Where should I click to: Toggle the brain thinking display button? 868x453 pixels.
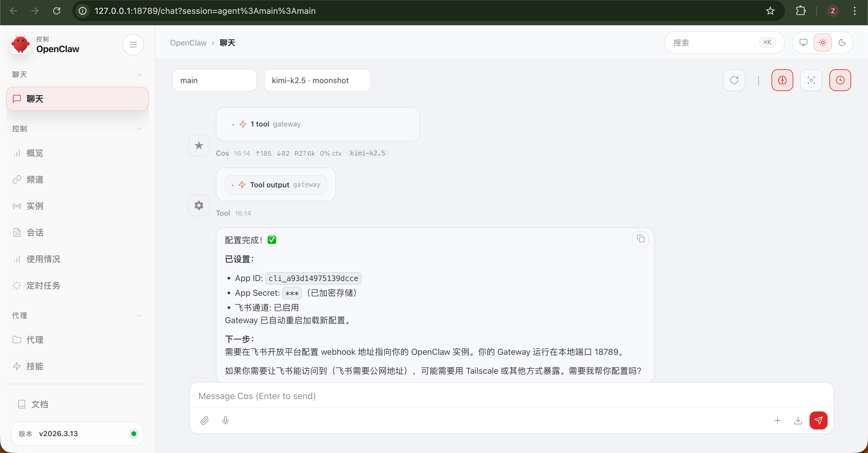782,80
